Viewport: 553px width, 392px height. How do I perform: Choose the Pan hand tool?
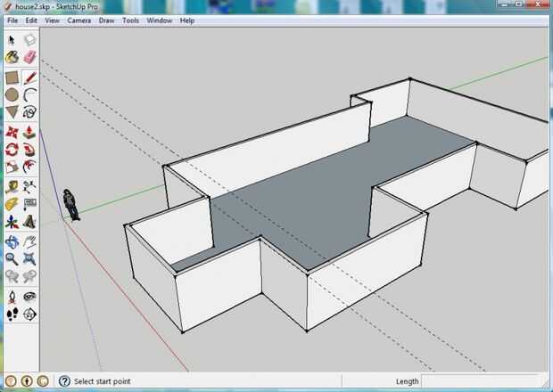[x=29, y=242]
